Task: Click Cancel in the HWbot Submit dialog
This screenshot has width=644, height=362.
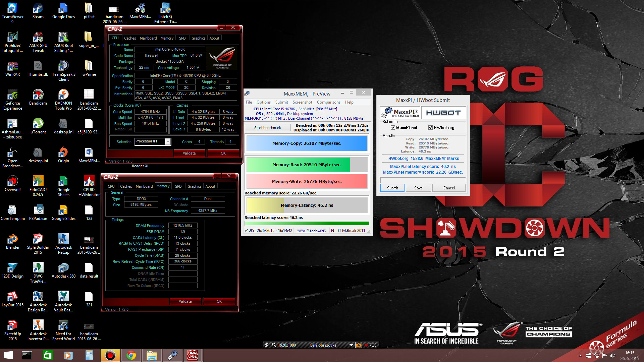Action: click(x=449, y=188)
